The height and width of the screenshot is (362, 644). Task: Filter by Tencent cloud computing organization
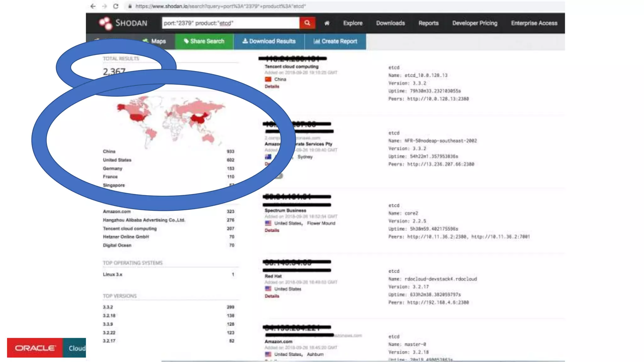(130, 228)
